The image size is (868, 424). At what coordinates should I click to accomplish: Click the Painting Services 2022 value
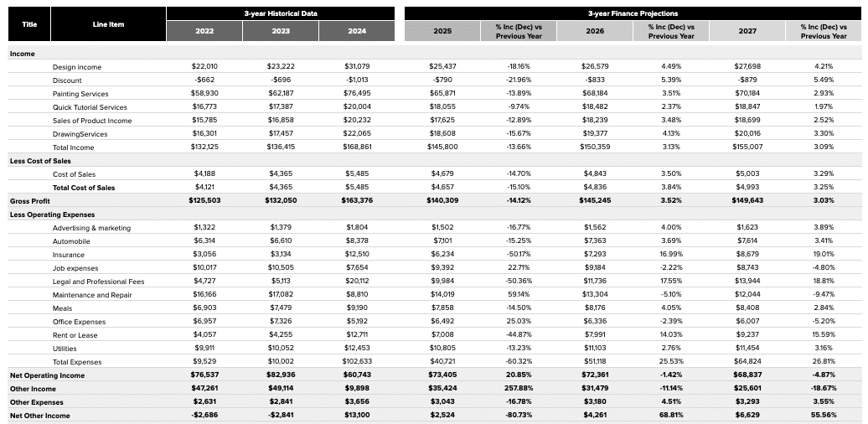click(x=204, y=94)
